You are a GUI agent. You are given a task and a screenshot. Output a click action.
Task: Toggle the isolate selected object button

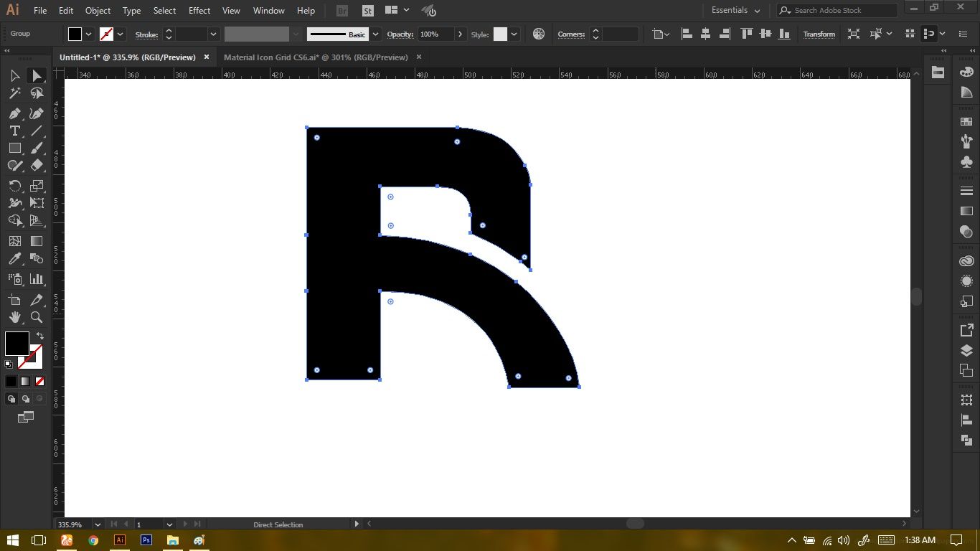coord(853,34)
